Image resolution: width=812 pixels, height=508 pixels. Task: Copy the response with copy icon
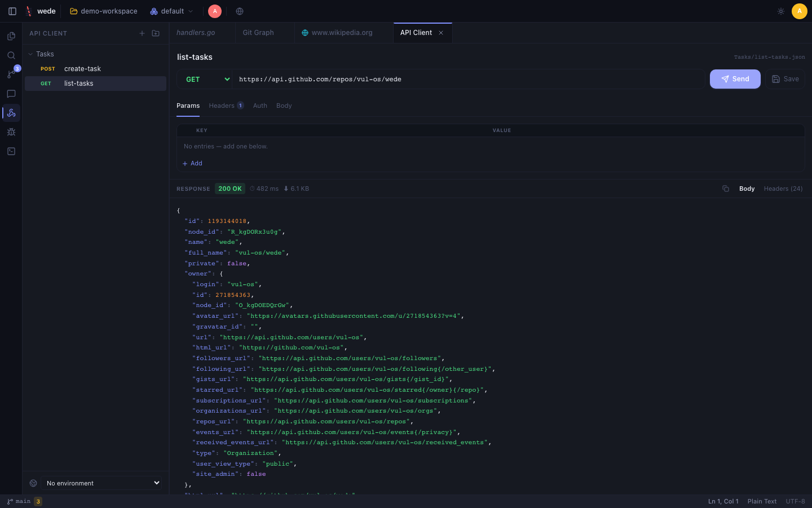point(726,189)
